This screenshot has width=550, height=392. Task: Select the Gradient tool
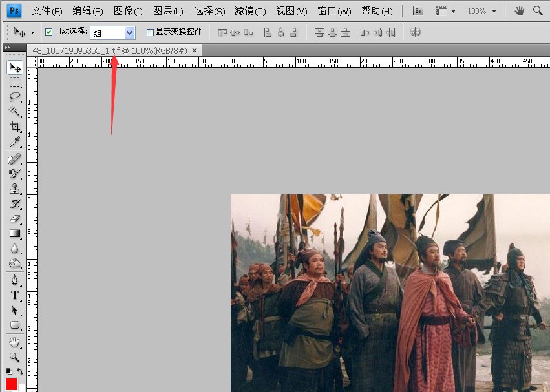click(x=14, y=234)
